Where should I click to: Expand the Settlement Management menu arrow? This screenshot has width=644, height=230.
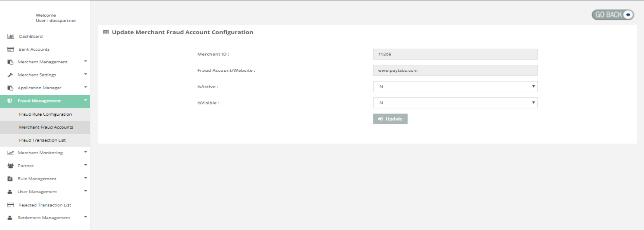pos(86,217)
